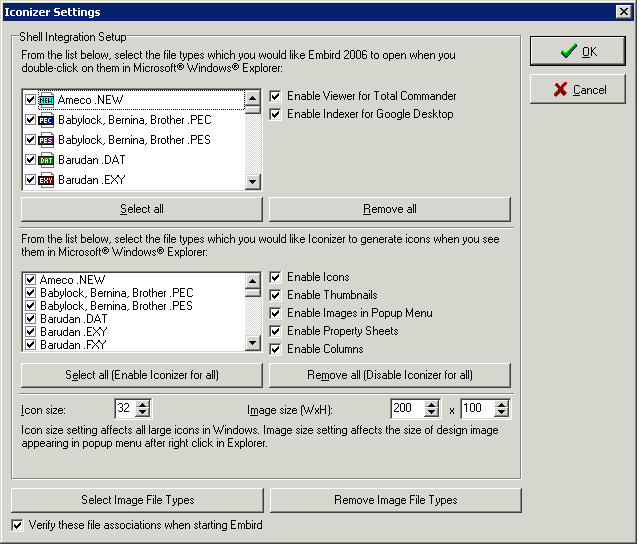Select Barudan .EXY text in upper list
The width and height of the screenshot is (640, 544).
coord(92,180)
